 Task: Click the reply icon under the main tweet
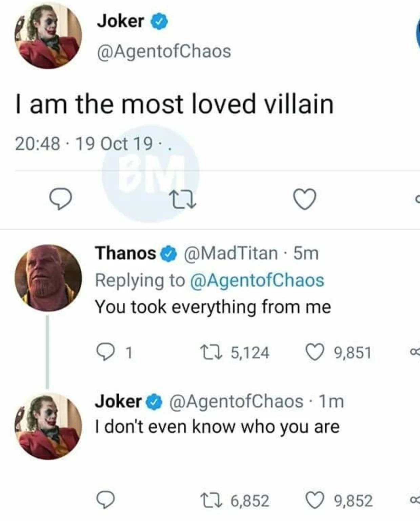point(60,199)
